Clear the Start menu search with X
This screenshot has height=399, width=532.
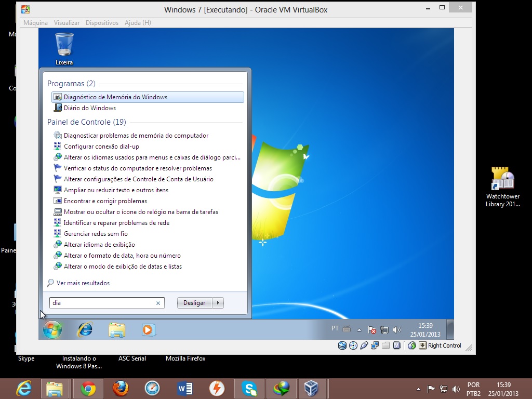click(158, 303)
